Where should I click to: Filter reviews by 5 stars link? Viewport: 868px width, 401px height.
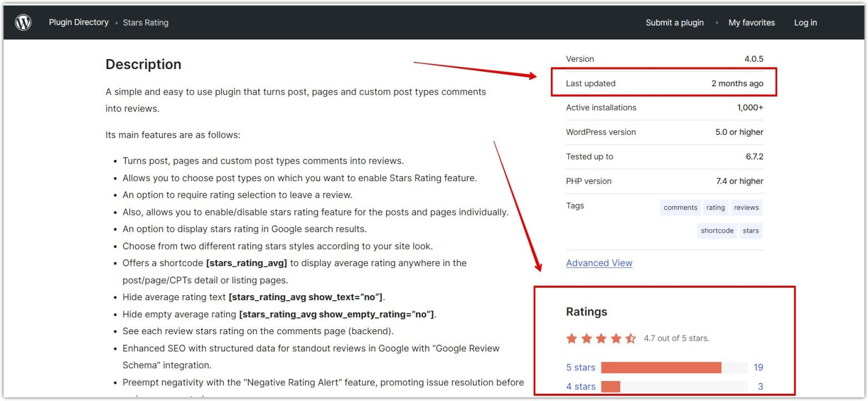click(580, 368)
